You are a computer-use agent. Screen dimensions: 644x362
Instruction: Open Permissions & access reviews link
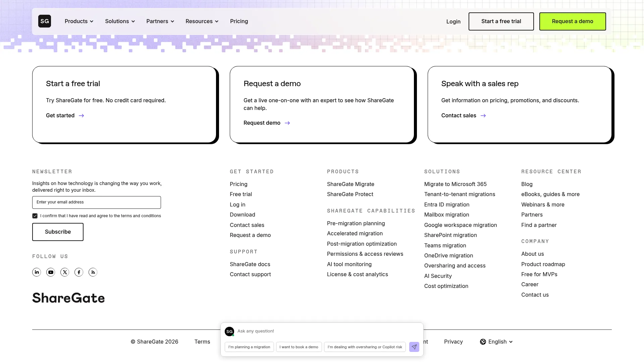click(x=365, y=254)
